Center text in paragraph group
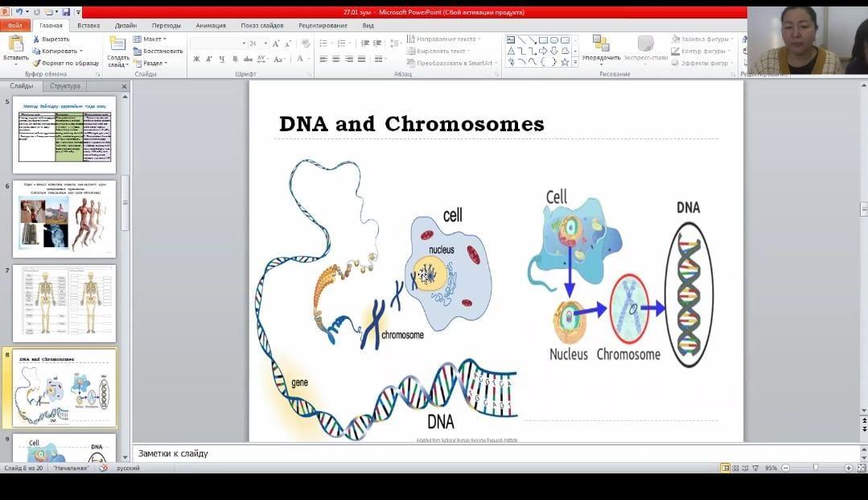868x500 pixels. tap(336, 59)
